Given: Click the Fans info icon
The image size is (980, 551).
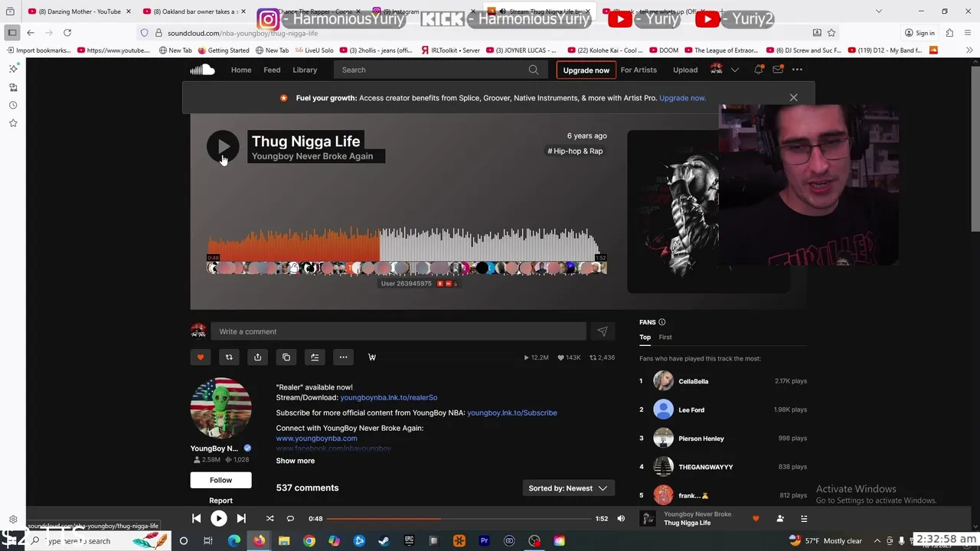Looking at the screenshot, I should pyautogui.click(x=662, y=322).
